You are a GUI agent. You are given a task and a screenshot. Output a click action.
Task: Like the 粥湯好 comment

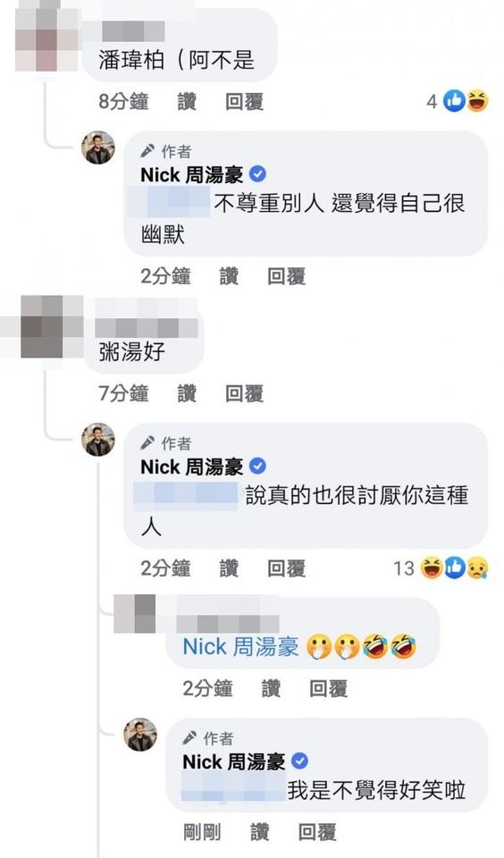coord(187,393)
